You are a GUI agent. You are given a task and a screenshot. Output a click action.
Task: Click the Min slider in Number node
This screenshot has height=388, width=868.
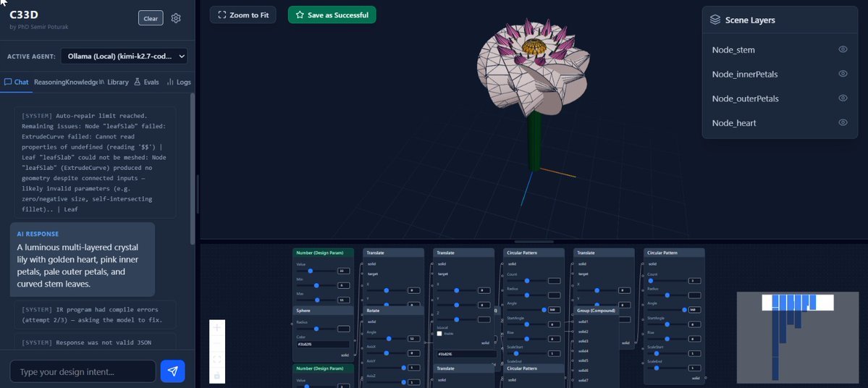(x=316, y=286)
